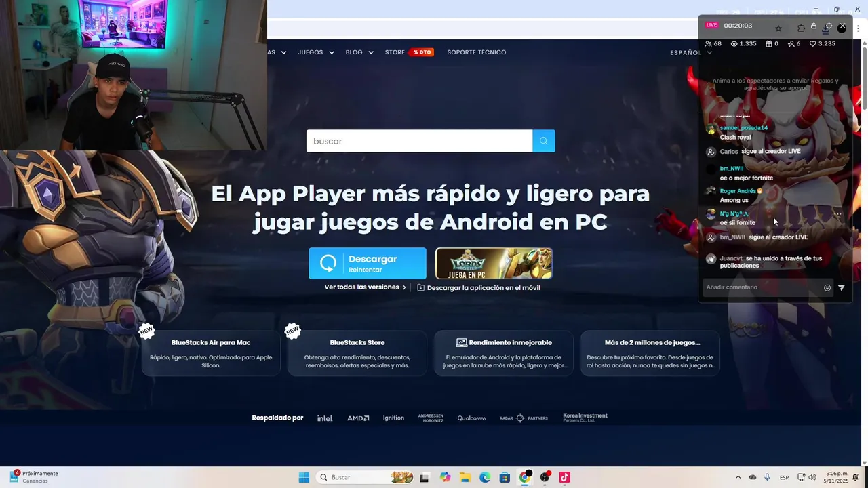
Task: Click the filter icon beside comment box
Action: 842,287
